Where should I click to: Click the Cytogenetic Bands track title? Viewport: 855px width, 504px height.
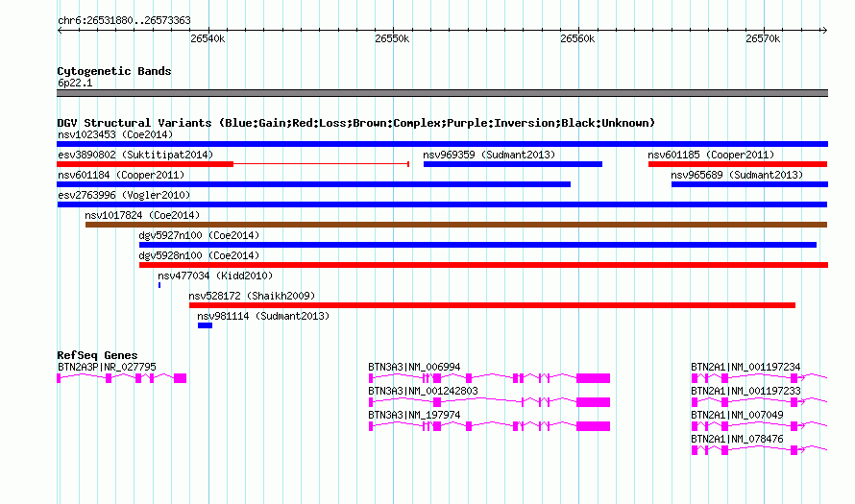point(114,71)
